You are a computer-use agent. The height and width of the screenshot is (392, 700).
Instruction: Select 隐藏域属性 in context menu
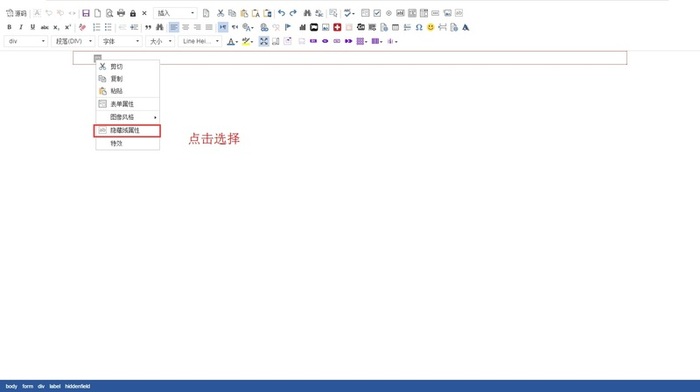pos(128,130)
